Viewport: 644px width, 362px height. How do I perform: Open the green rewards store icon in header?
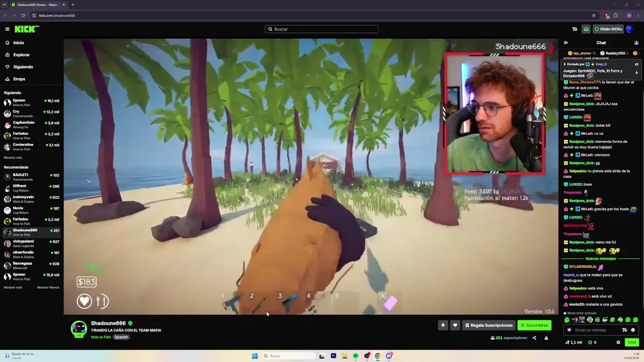[586, 29]
